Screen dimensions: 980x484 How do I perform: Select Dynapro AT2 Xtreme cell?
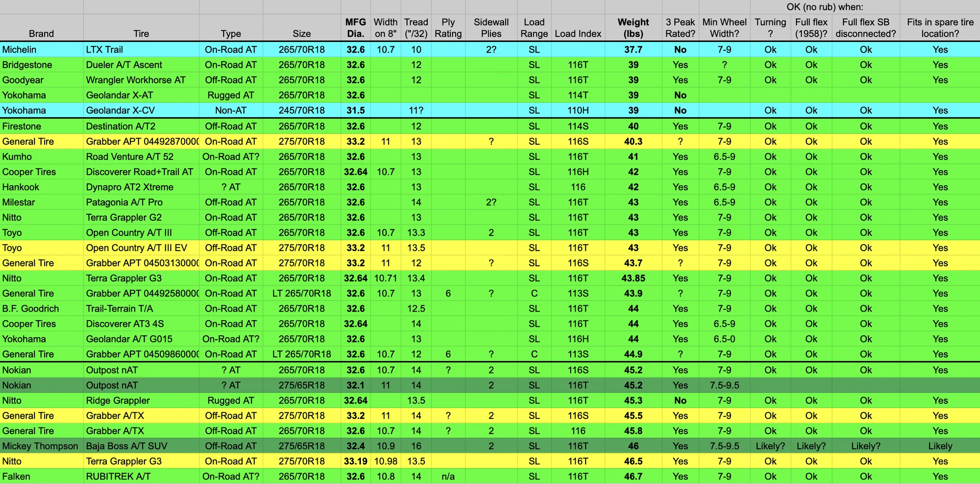[141, 187]
